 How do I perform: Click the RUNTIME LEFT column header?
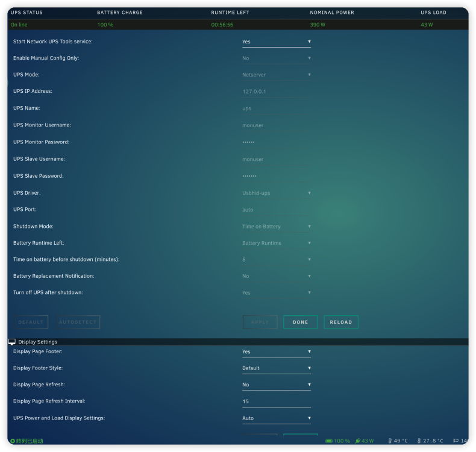(x=230, y=13)
